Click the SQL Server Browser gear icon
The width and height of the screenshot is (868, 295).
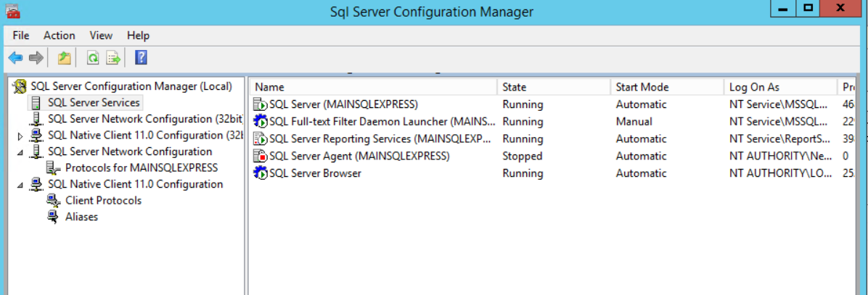pyautogui.click(x=260, y=173)
